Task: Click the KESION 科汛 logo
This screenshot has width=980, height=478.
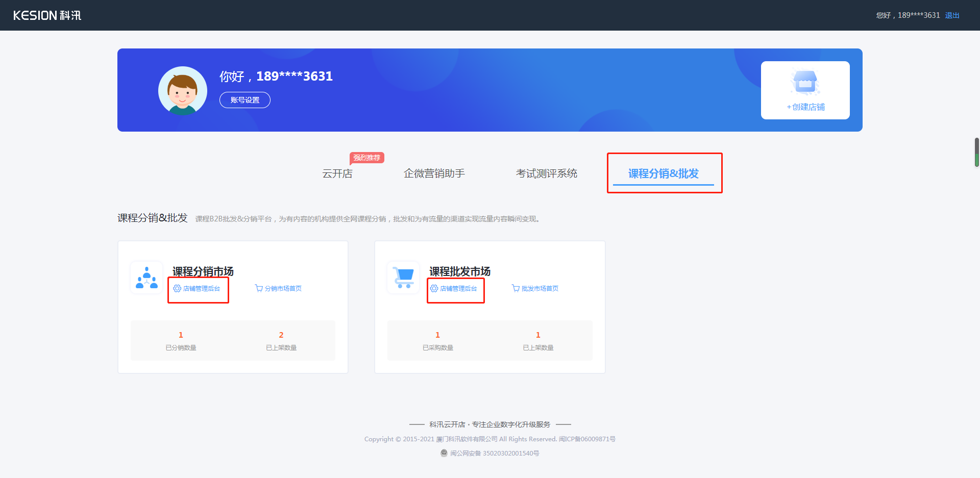Action: 47,15
